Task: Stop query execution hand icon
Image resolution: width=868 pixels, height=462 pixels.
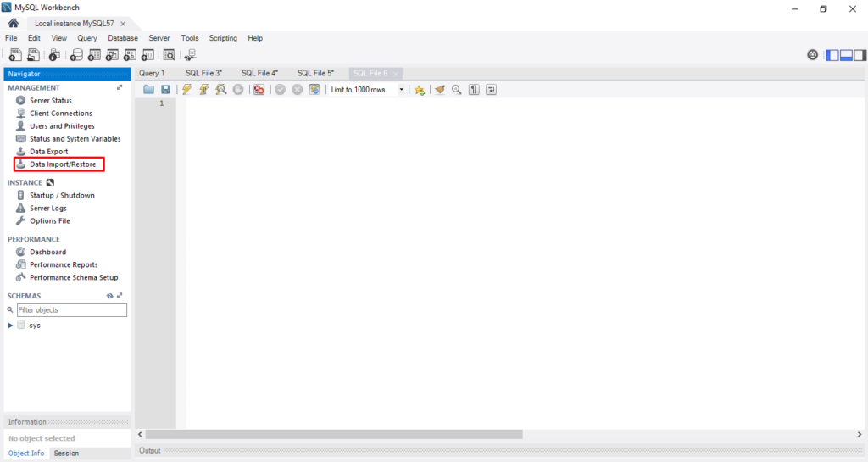Action: (238, 90)
